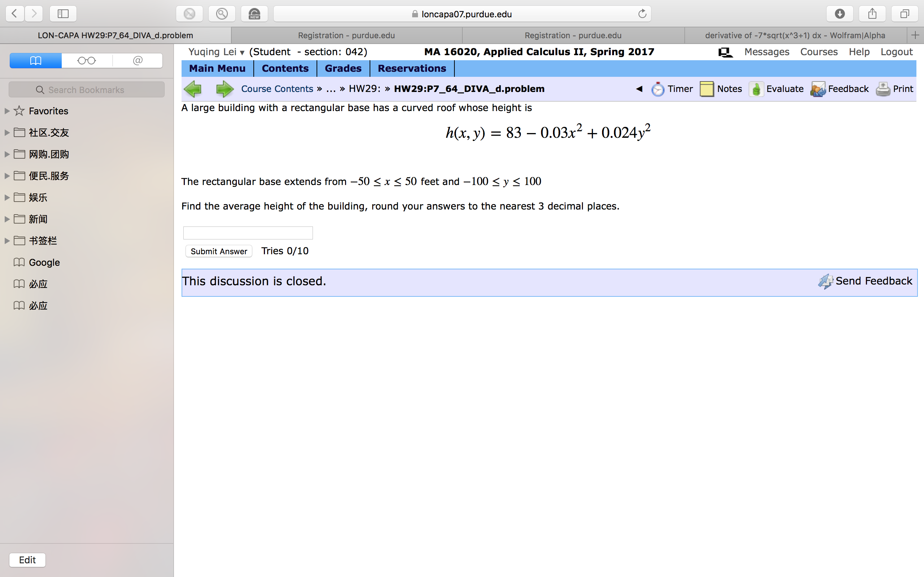
Task: Click the answer input field
Action: [247, 232]
